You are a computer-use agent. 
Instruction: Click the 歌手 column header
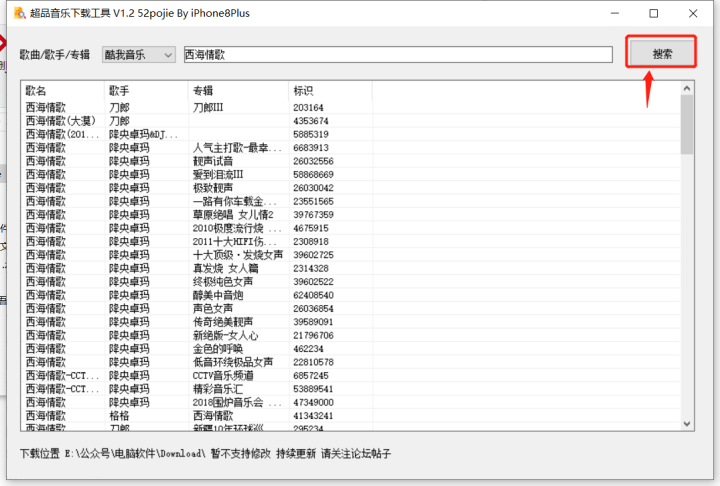tap(146, 90)
